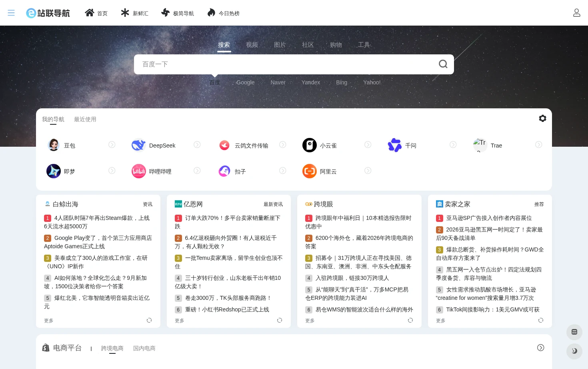
Task: Click 更多 under 白鲸出海
Action: coord(49,321)
